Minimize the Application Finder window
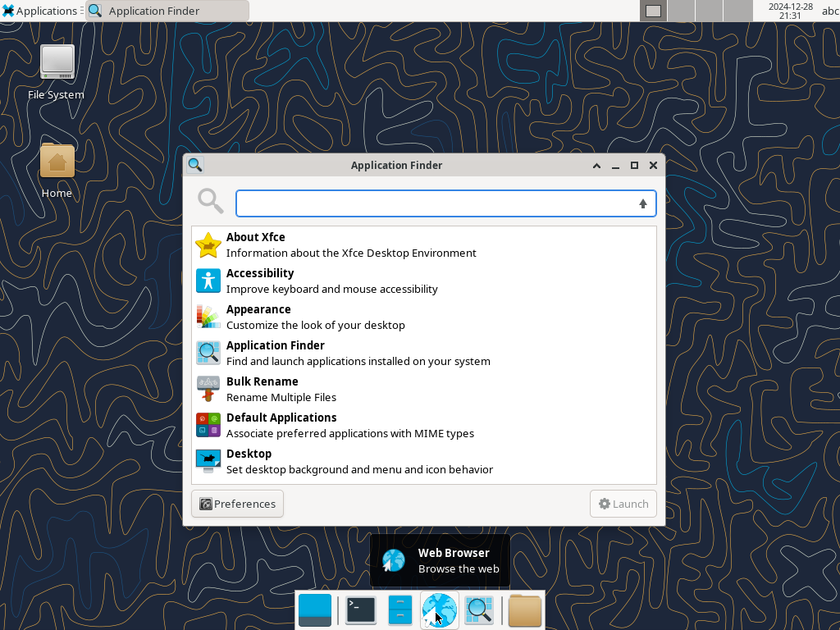Image resolution: width=840 pixels, height=630 pixels. [x=615, y=166]
